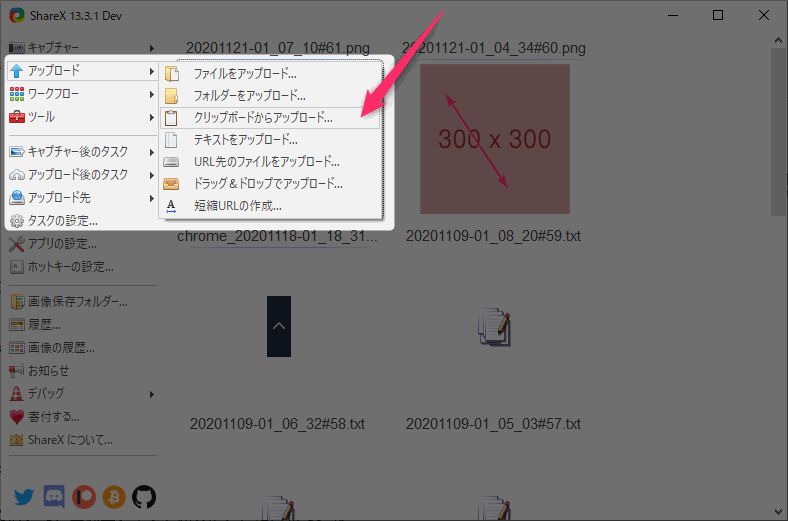Image resolution: width=788 pixels, height=521 pixels.
Task: Open the Twitter bird icon
Action: coord(24,497)
